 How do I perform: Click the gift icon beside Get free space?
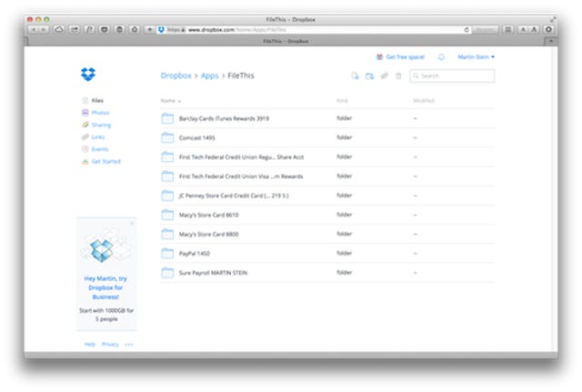[379, 56]
